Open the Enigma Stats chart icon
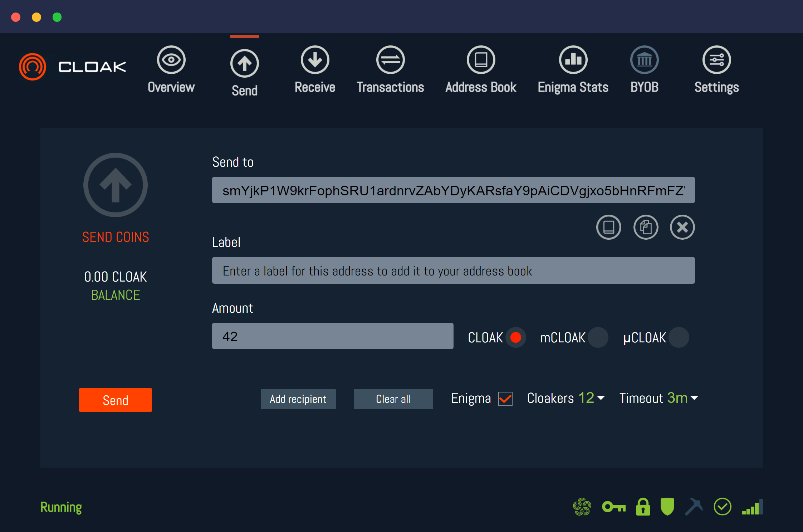This screenshot has width=803, height=532. click(x=573, y=60)
